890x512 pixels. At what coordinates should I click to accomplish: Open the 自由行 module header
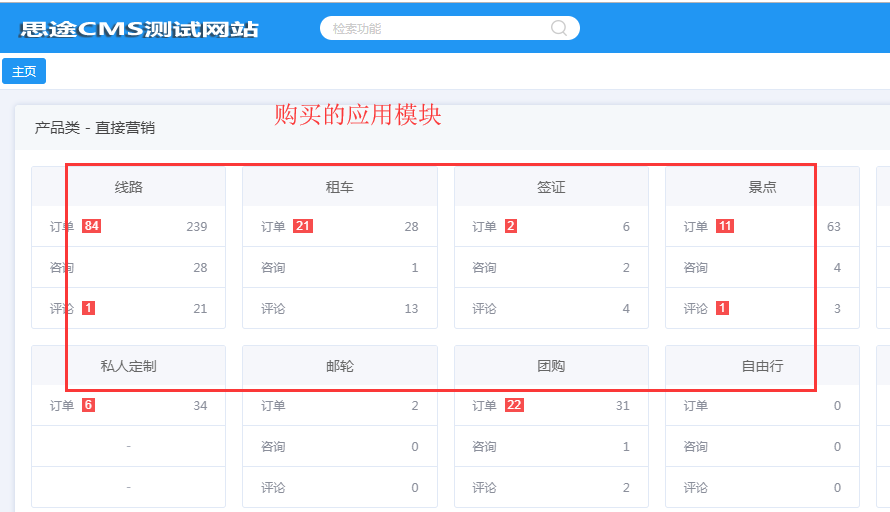click(762, 366)
